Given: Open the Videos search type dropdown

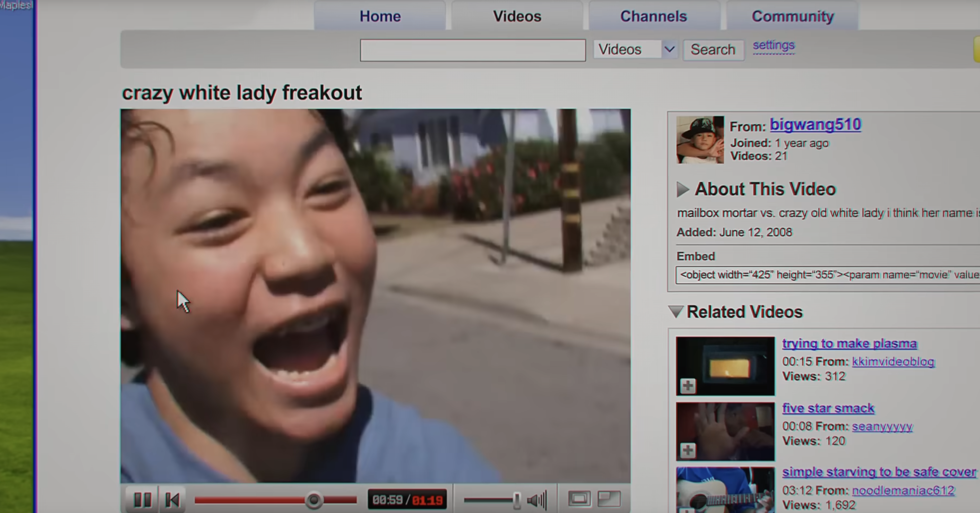Looking at the screenshot, I should point(636,50).
